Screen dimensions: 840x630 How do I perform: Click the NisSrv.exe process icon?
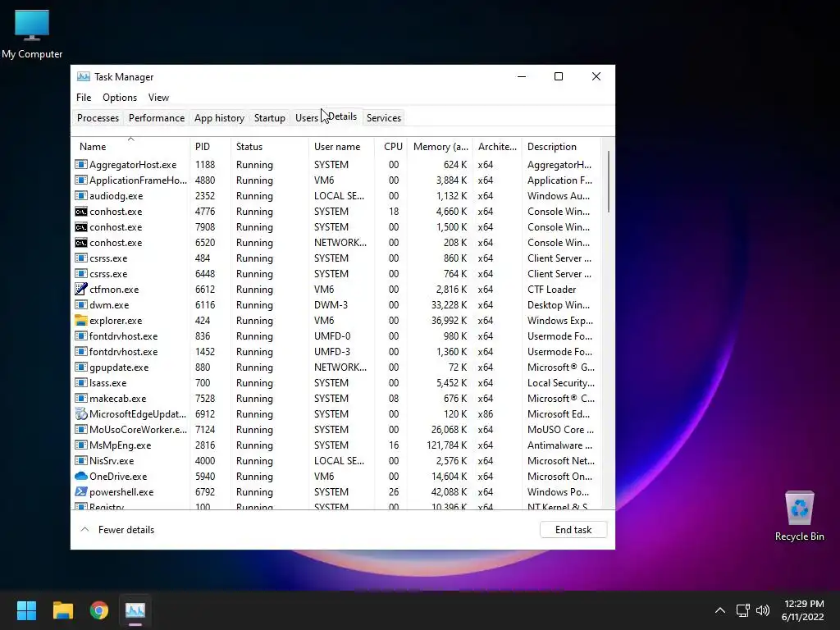point(81,461)
